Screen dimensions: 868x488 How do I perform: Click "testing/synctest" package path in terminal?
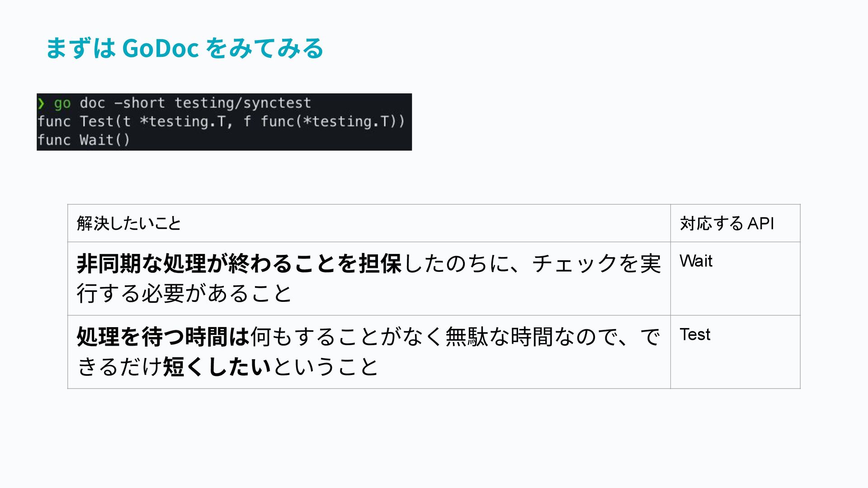click(x=243, y=103)
